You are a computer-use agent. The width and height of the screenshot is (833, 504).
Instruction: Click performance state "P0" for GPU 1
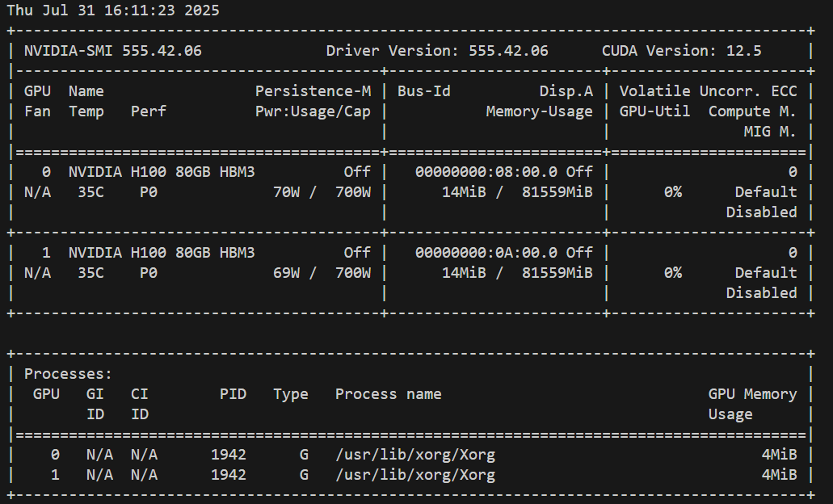click(x=149, y=273)
